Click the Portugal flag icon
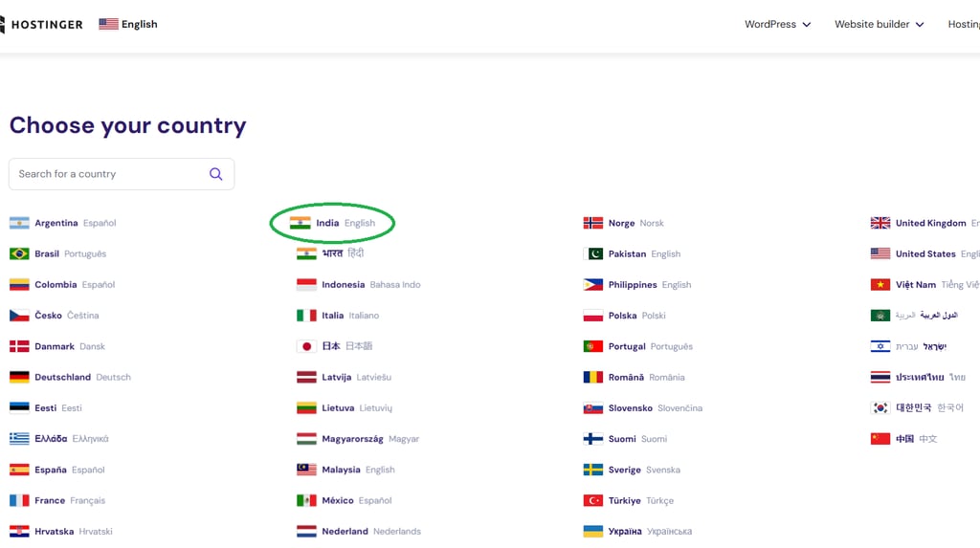Viewport: 980px width, 548px height. coord(593,346)
